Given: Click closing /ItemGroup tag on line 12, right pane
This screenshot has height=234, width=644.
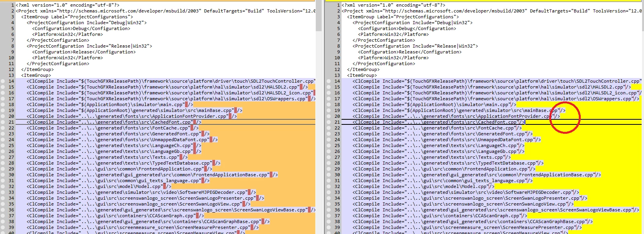Looking at the screenshot, I should (363, 69).
